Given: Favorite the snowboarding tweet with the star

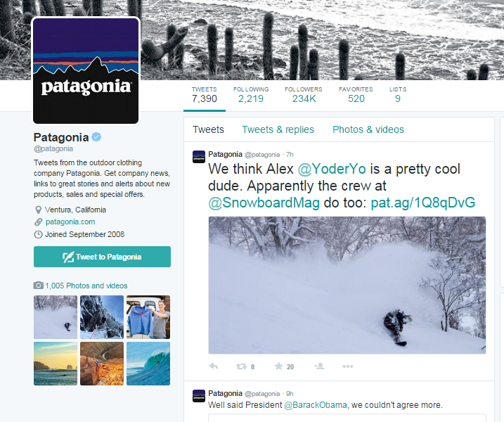Looking at the screenshot, I should 278,366.
